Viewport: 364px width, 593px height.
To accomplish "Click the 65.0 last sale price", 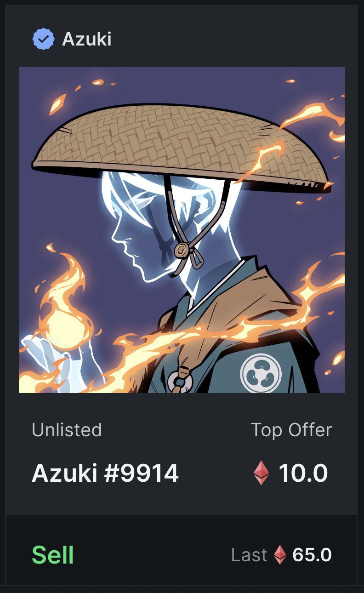I will pyautogui.click(x=312, y=555).
